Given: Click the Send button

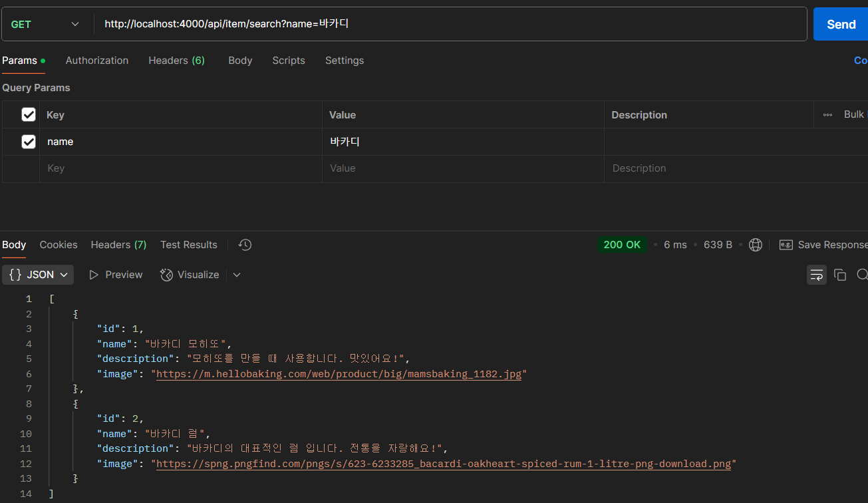Looking at the screenshot, I should point(840,23).
